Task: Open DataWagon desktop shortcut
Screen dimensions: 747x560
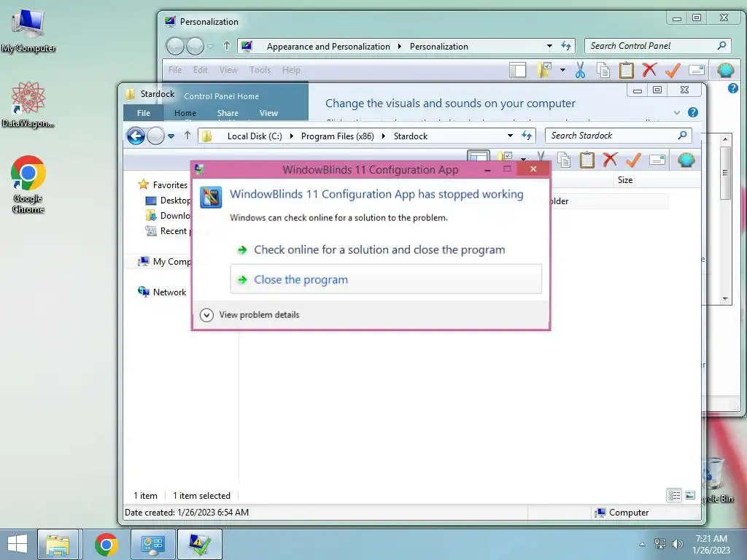Action: pos(28,104)
